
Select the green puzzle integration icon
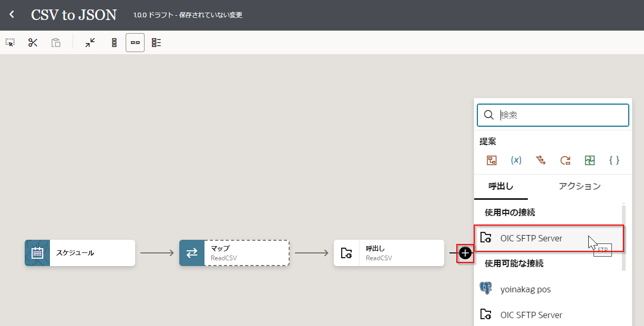pyautogui.click(x=589, y=160)
